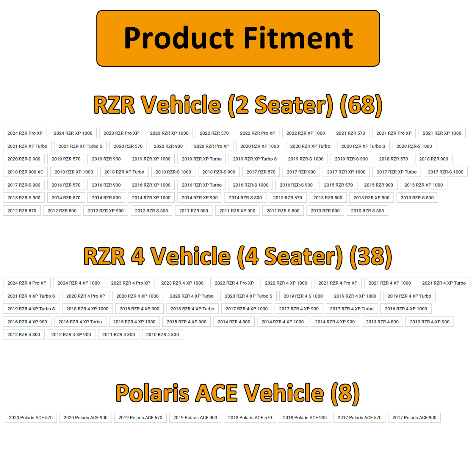
Task: Select the 2017 RZR-S 1000 tag
Action: click(x=445, y=172)
